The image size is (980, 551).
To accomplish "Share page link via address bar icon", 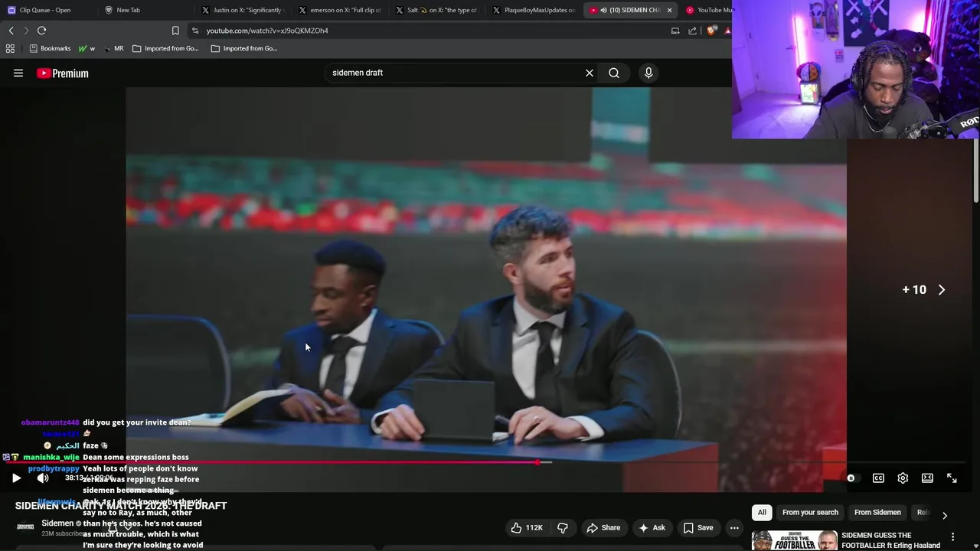I will tap(693, 31).
